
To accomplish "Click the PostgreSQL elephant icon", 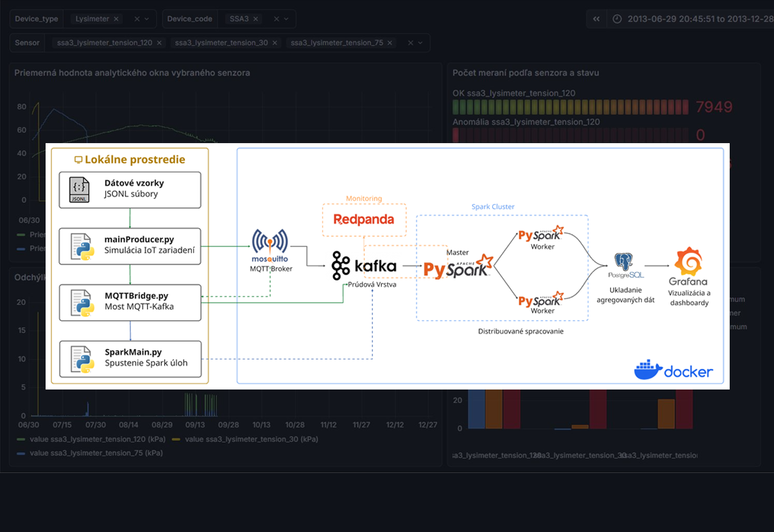I will (624, 262).
